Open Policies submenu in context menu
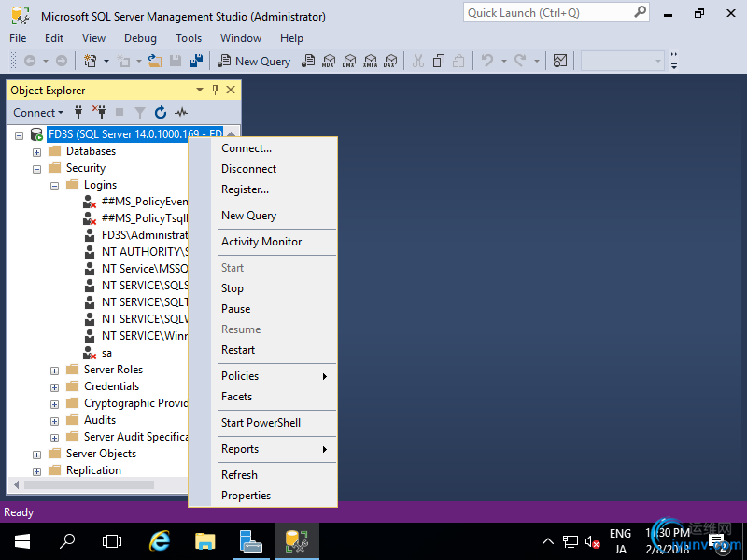747x560 pixels. tap(263, 376)
